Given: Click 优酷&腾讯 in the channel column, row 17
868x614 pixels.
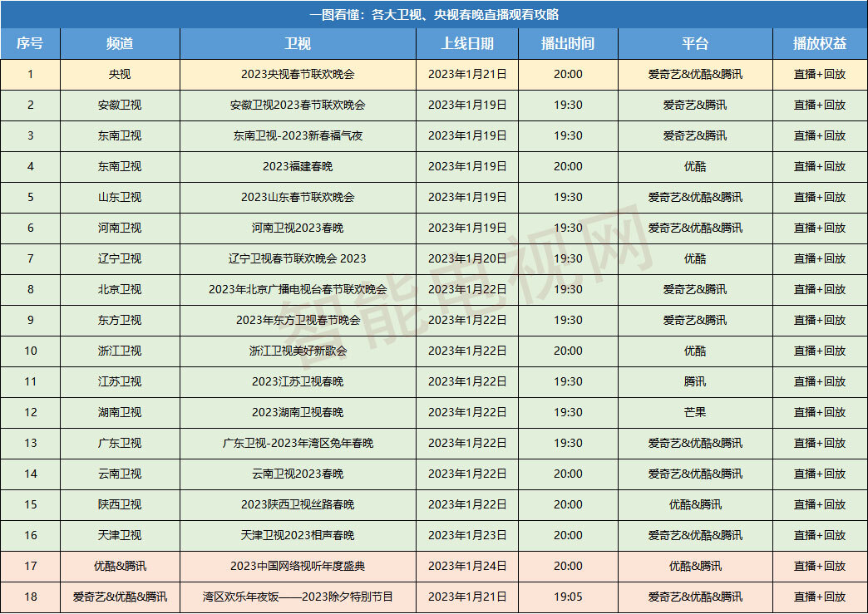Looking at the screenshot, I should click(x=120, y=566).
